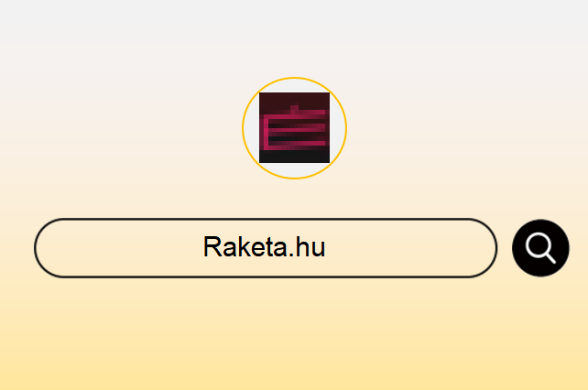Select the site logo above search bar

click(294, 128)
